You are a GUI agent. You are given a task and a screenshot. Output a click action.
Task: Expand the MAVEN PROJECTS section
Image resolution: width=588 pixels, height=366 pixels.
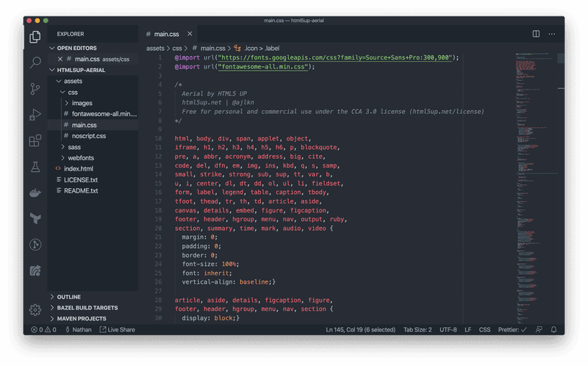click(81, 318)
